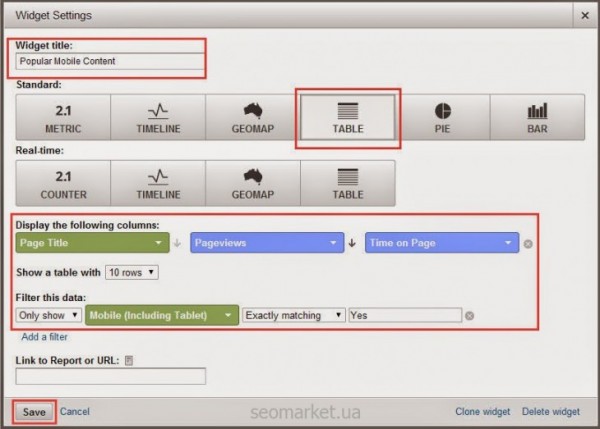Open the Only show filter dropdown
Screen dimensions: 600x429
tap(49, 315)
